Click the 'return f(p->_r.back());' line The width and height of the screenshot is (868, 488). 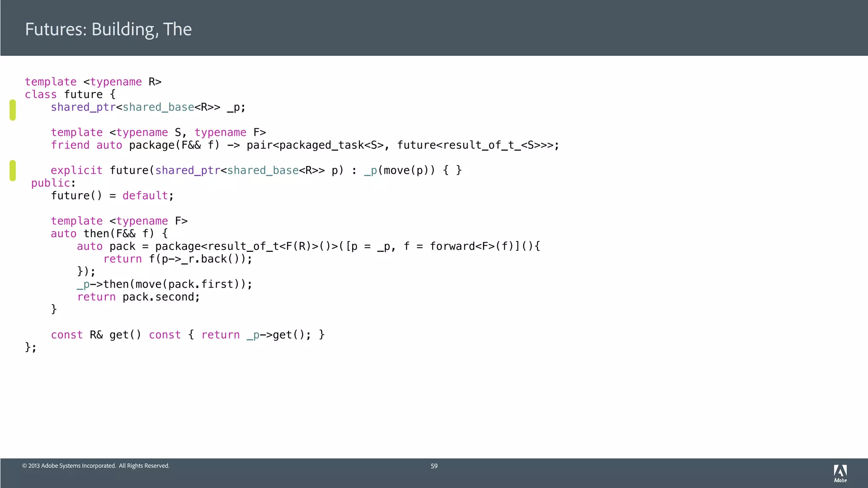(178, 259)
